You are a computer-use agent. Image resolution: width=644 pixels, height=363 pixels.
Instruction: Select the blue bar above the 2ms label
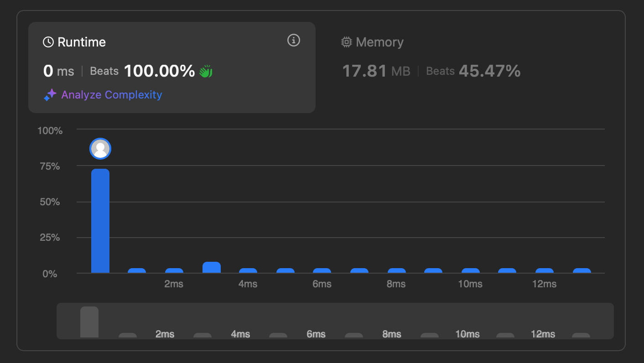click(x=174, y=270)
